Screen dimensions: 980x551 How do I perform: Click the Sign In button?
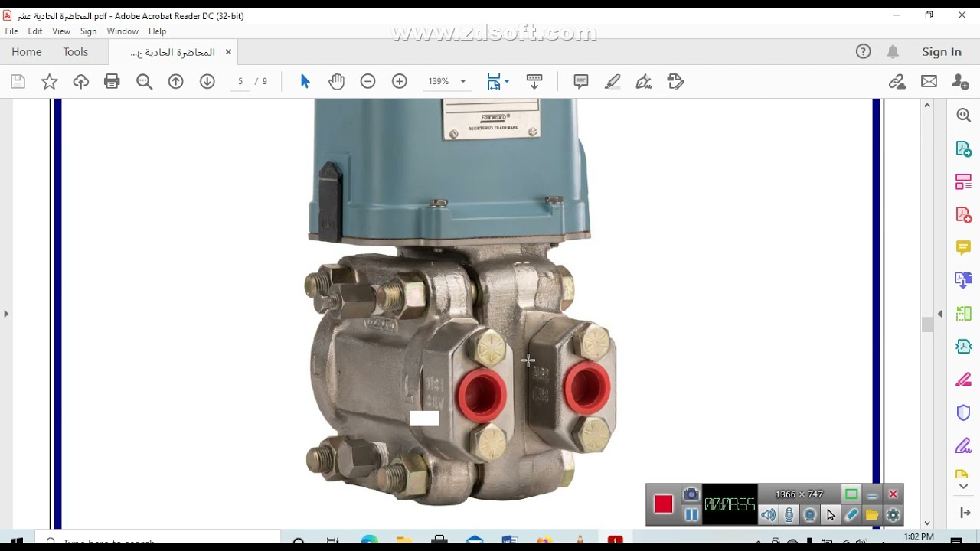[x=942, y=52]
